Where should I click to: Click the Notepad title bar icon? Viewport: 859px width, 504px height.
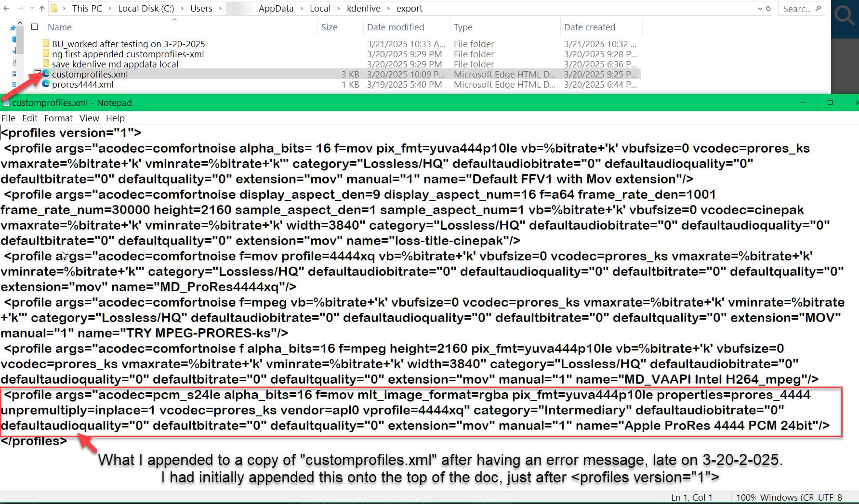coord(6,103)
